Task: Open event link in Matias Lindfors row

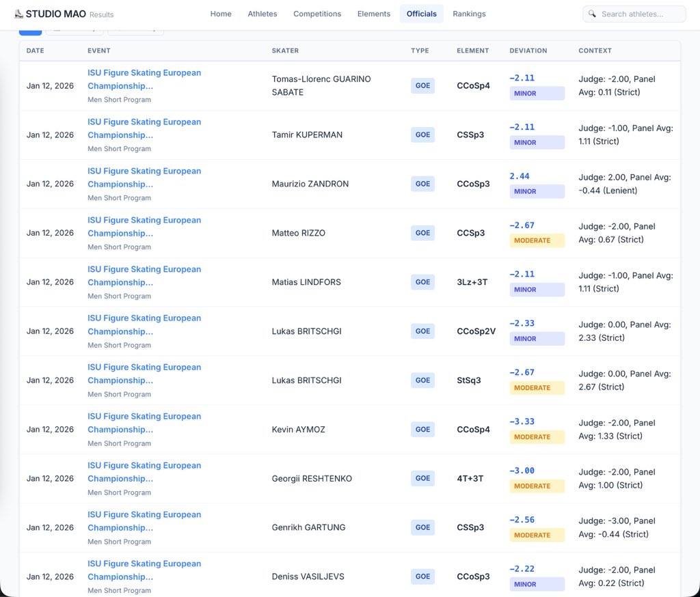Action: coord(144,276)
